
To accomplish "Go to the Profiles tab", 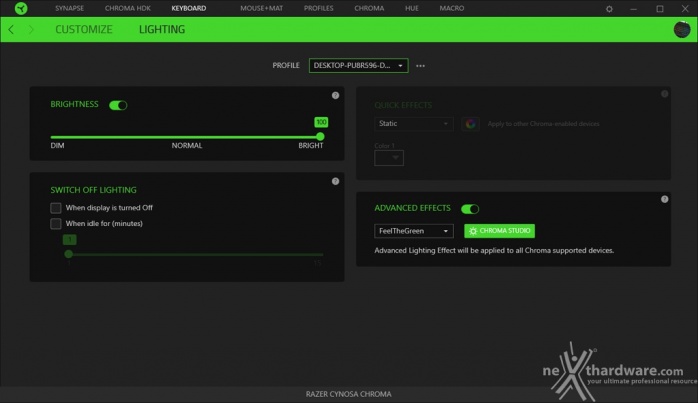I will pyautogui.click(x=319, y=8).
